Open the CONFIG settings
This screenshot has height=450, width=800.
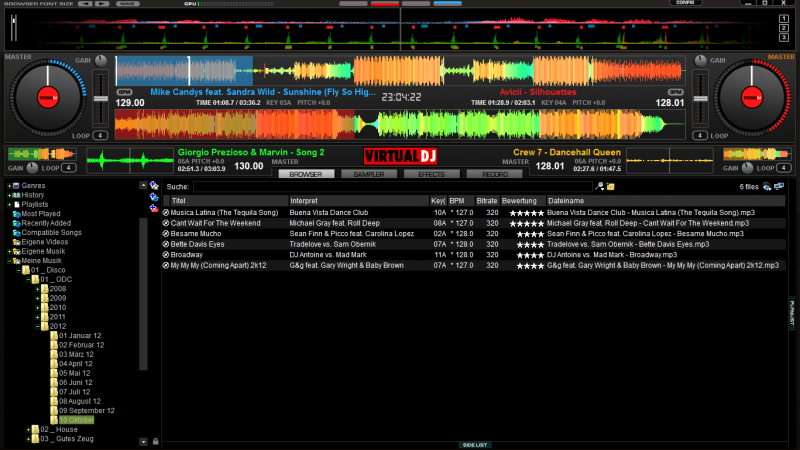click(685, 3)
